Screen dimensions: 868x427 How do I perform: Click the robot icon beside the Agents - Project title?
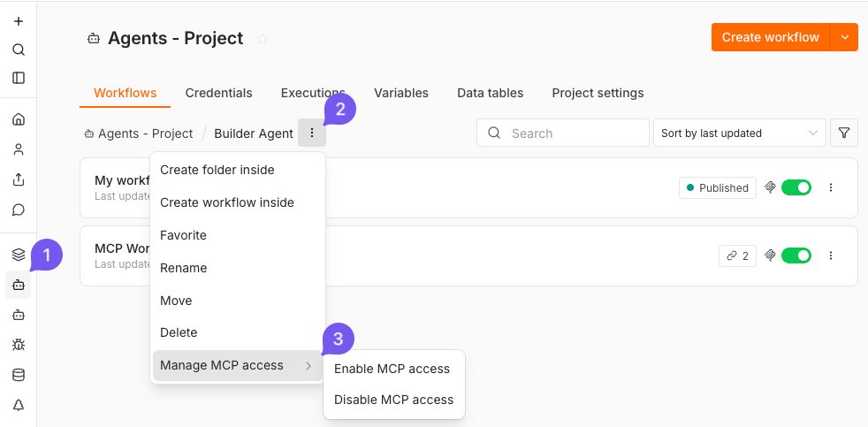94,38
